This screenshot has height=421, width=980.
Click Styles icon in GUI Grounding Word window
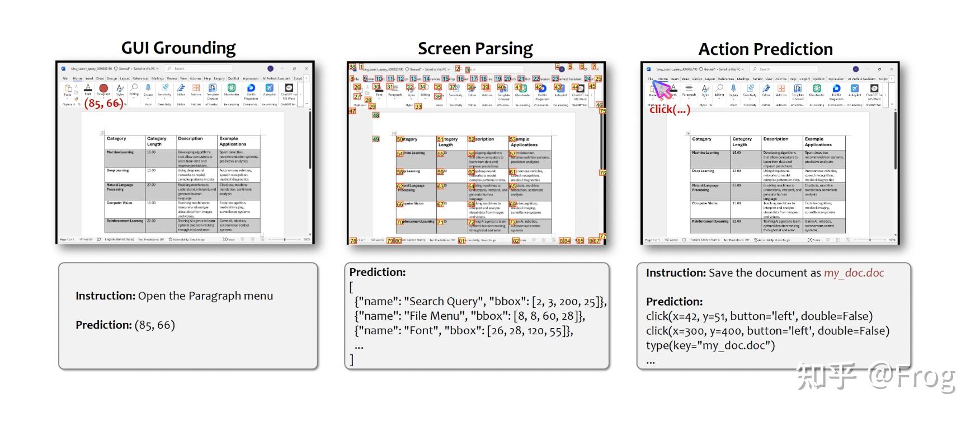pos(120,88)
